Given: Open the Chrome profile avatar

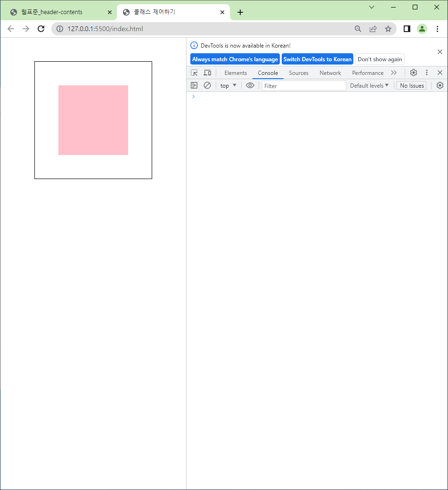Looking at the screenshot, I should (x=422, y=29).
